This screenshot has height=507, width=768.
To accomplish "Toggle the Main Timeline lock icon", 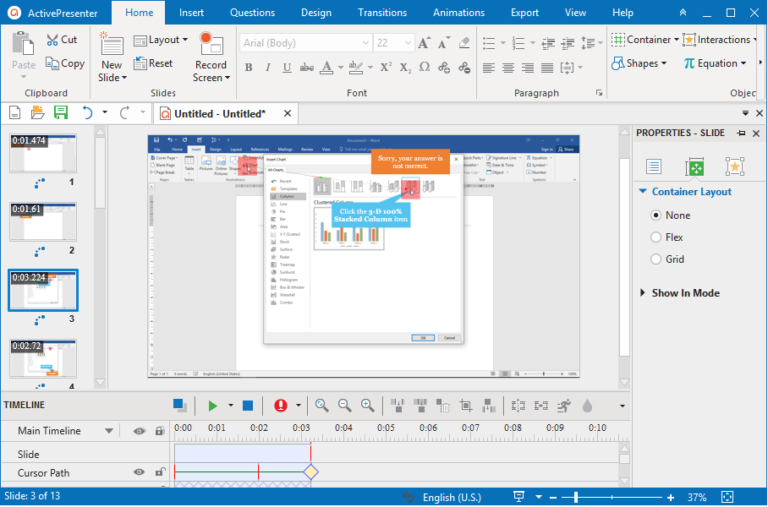I will point(160,431).
